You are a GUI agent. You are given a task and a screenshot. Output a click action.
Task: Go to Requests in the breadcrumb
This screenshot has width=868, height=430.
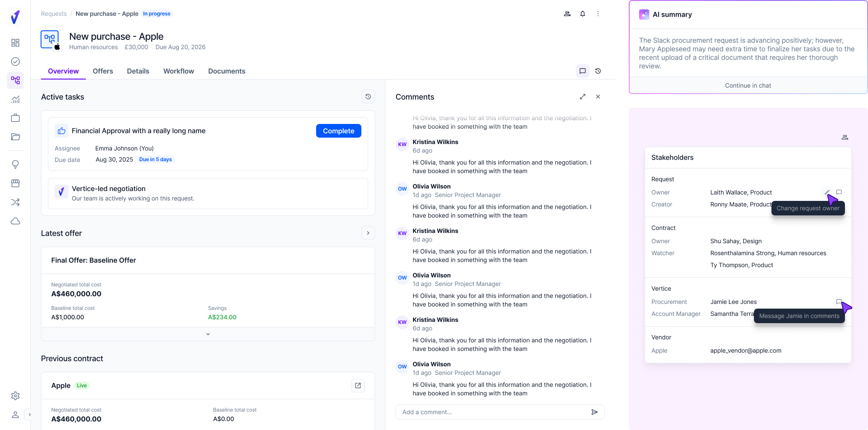click(x=54, y=14)
